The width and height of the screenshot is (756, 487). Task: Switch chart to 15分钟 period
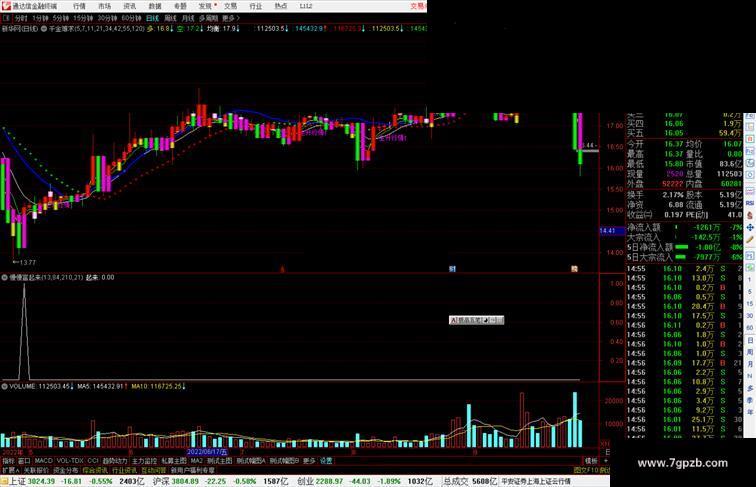(83, 18)
